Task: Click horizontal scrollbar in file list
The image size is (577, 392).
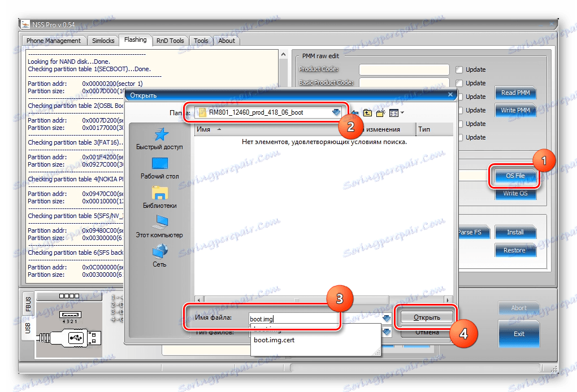Action: pyautogui.click(x=297, y=300)
